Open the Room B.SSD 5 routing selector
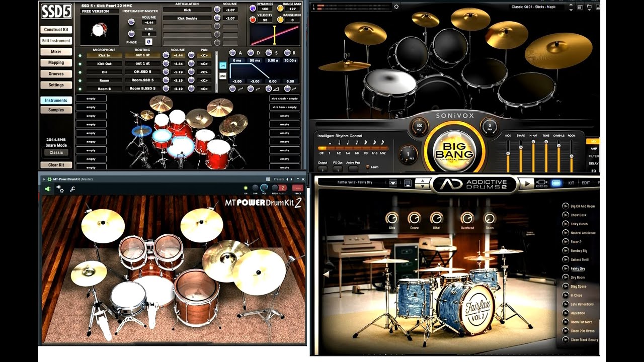Screen dimensions: 644x362 pyautogui.click(x=142, y=88)
